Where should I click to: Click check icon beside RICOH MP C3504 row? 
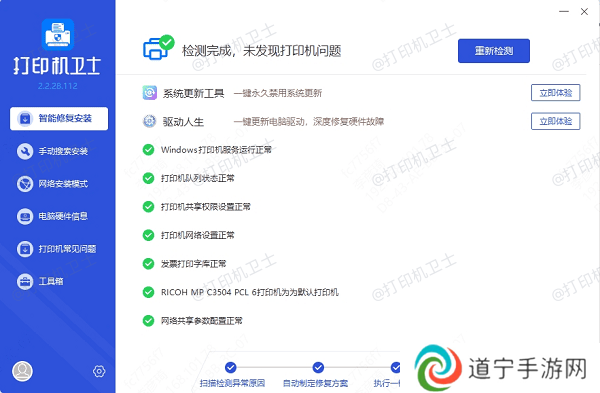(x=148, y=292)
